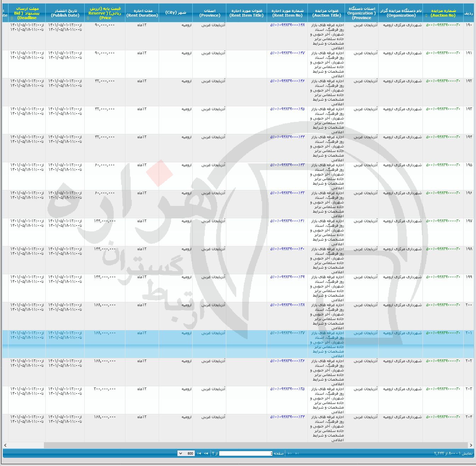This screenshot has width=476, height=466.
Task: Focus the page number input field
Action: pyautogui.click(x=246, y=453)
